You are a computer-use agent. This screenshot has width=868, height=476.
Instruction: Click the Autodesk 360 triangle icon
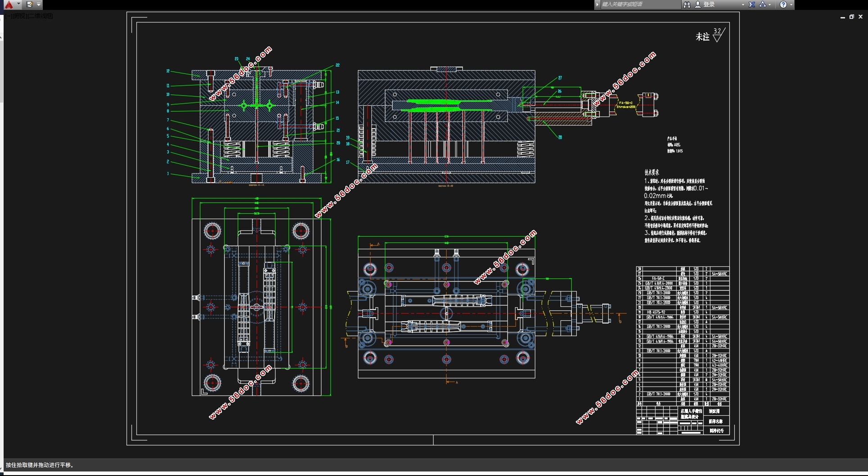pos(762,4)
